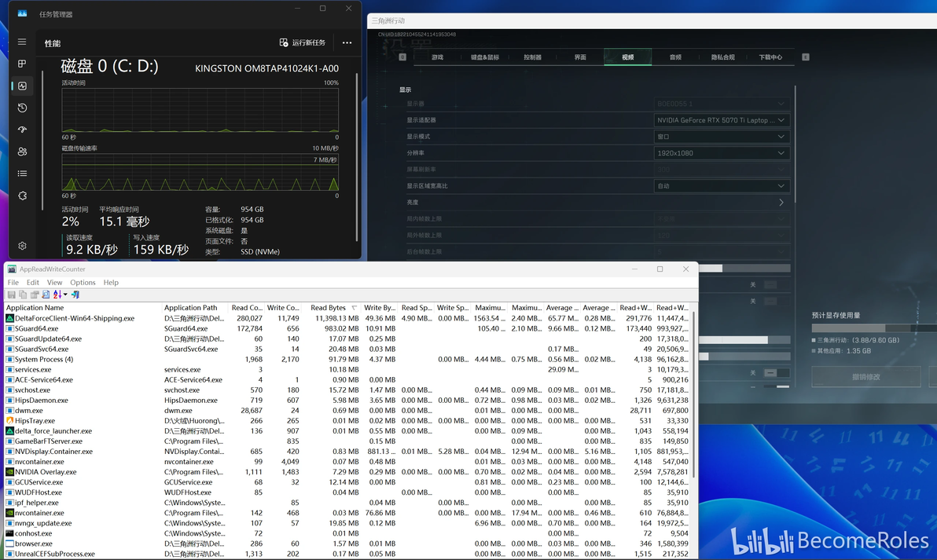Switch to 界面 tab in game settings
Image resolution: width=937 pixels, height=560 pixels.
click(580, 57)
